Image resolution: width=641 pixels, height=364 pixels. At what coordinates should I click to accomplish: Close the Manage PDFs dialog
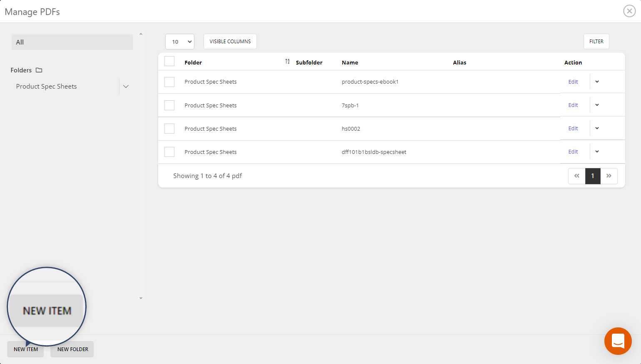[629, 11]
